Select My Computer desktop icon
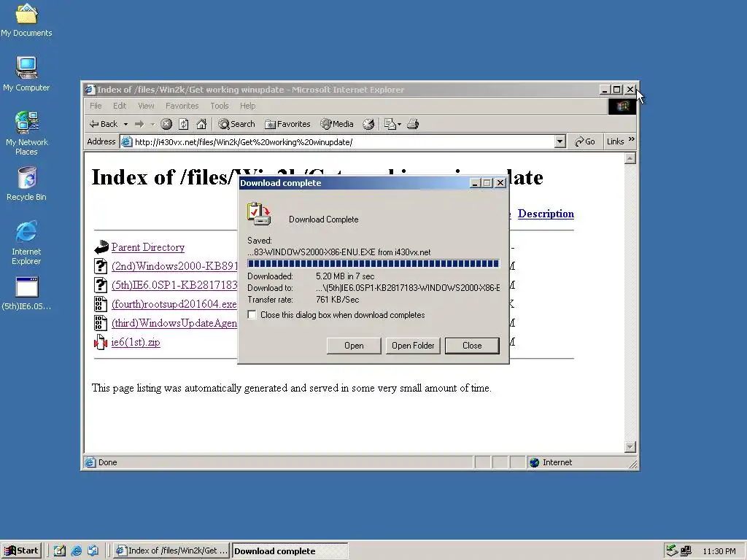 tap(26, 74)
